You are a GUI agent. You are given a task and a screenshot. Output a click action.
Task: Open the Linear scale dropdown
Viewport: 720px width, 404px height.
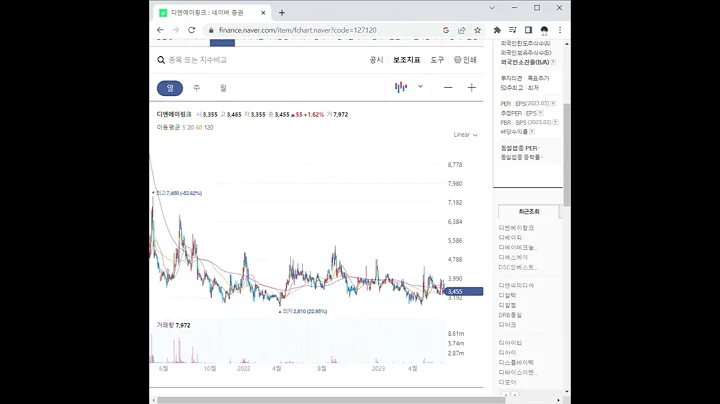click(x=466, y=135)
